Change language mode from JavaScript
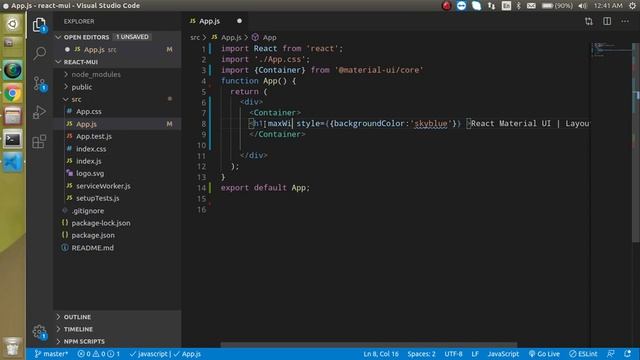This screenshot has height=360, width=640. tap(503, 354)
